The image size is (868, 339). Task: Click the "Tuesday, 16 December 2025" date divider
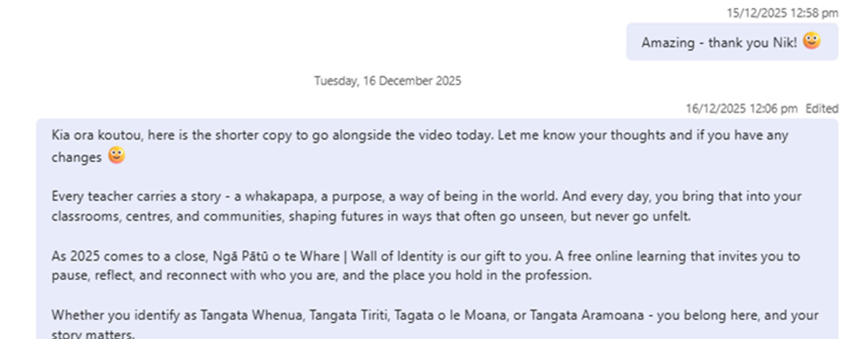pos(387,81)
